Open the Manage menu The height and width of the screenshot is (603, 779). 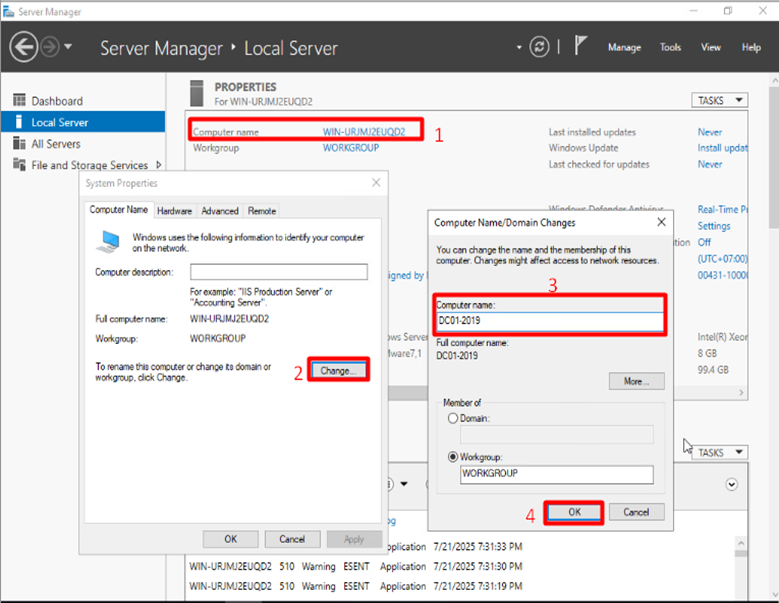(x=624, y=47)
